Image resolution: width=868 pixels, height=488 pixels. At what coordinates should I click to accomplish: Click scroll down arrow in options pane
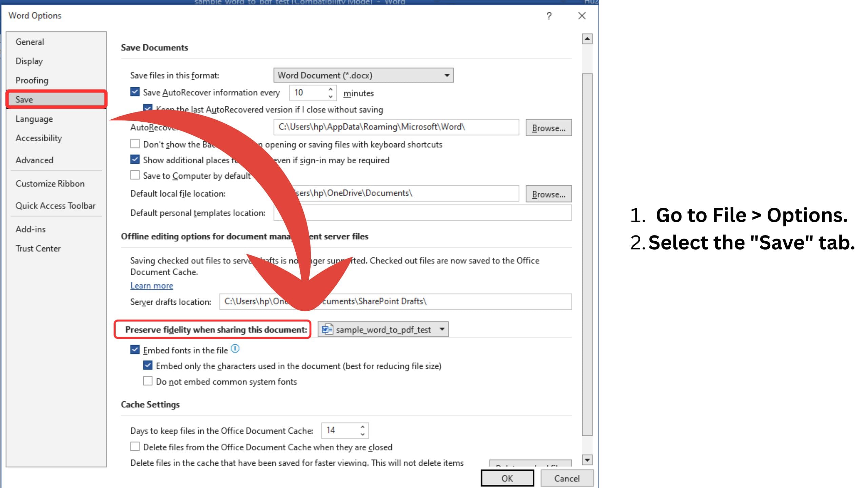[587, 460]
